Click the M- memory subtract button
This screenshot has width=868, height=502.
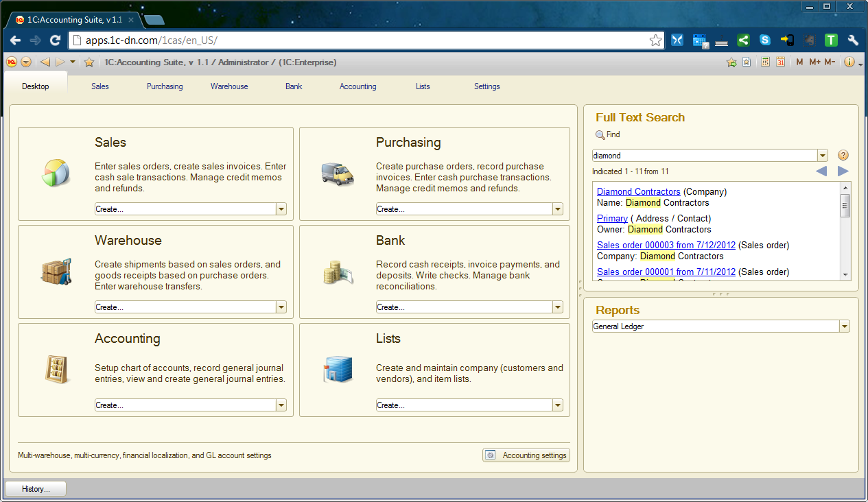(x=830, y=62)
